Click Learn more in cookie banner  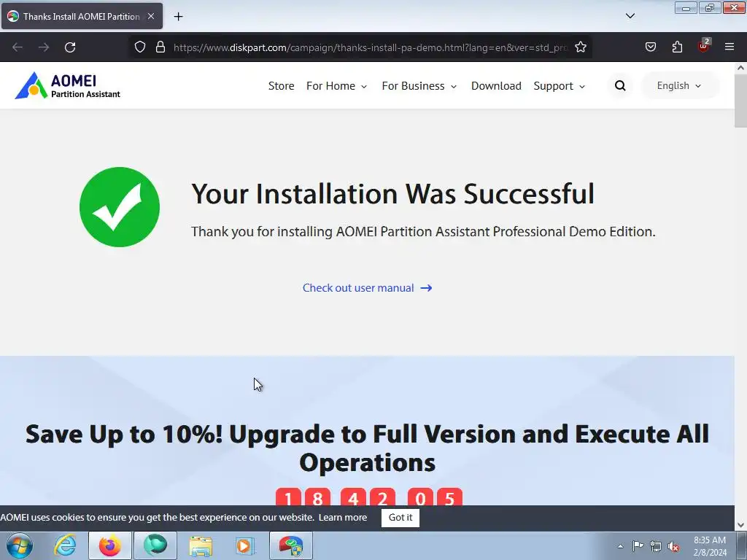[343, 518]
